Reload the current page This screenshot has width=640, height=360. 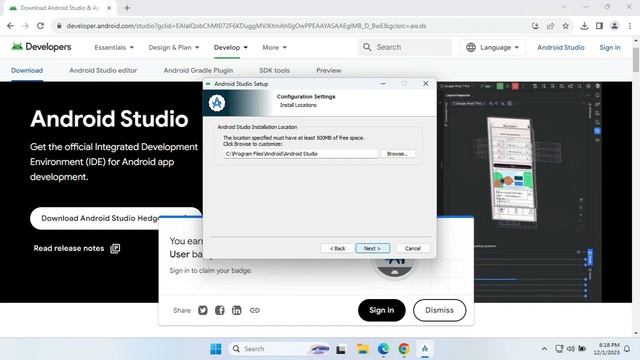coord(40,26)
